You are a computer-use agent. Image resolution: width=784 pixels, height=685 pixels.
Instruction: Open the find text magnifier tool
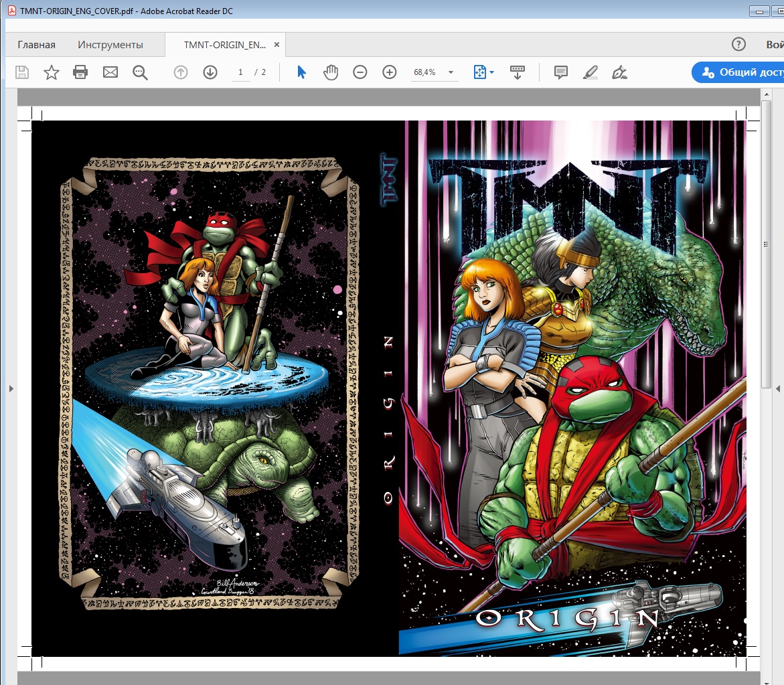pyautogui.click(x=140, y=72)
